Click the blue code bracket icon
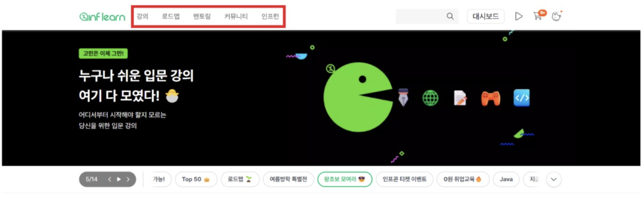 coord(522,98)
